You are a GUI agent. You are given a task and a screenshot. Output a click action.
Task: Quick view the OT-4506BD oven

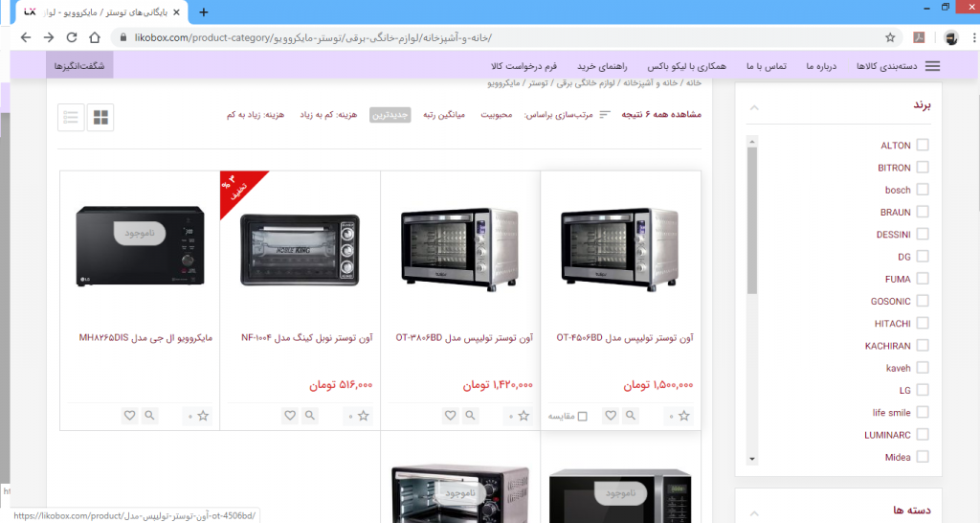(631, 416)
